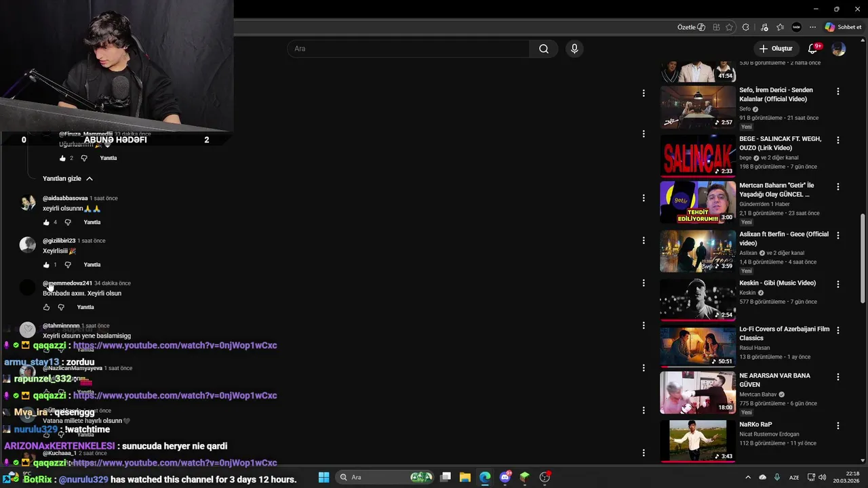Viewport: 868px width, 488px height.
Task: Open more options for Mertcan Bahar video
Action: [838, 186]
